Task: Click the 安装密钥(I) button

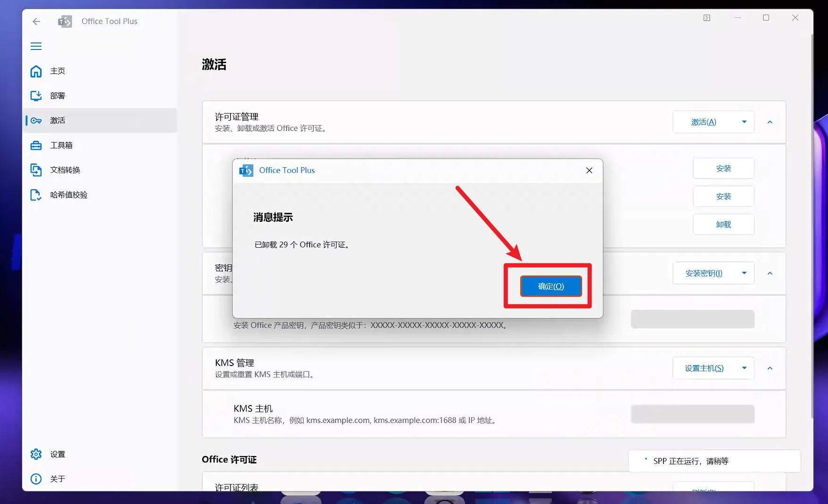Action: click(704, 273)
